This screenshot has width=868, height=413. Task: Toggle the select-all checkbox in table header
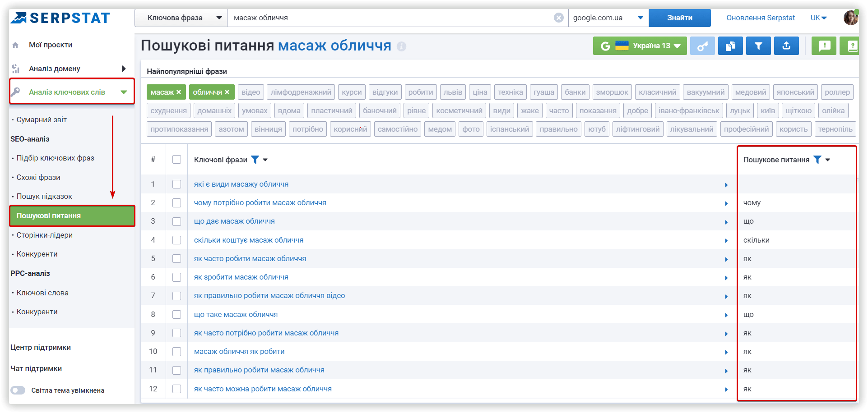(176, 160)
